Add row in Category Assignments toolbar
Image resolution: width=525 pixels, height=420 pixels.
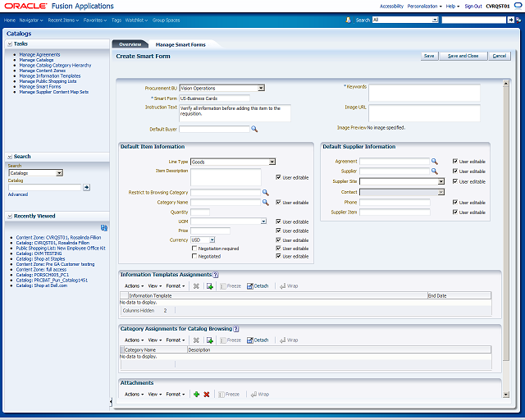click(x=210, y=340)
